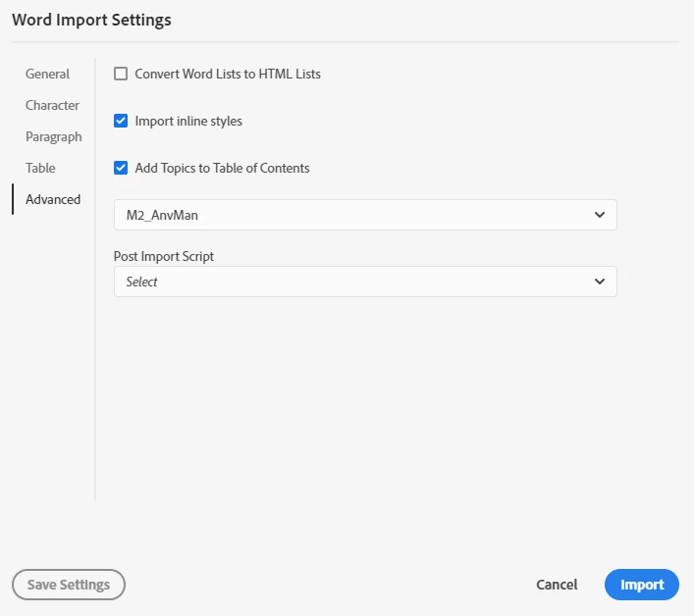Click the 'Add Topics to Table of Contents' text
Viewport: 694px width, 616px height.
(x=222, y=168)
